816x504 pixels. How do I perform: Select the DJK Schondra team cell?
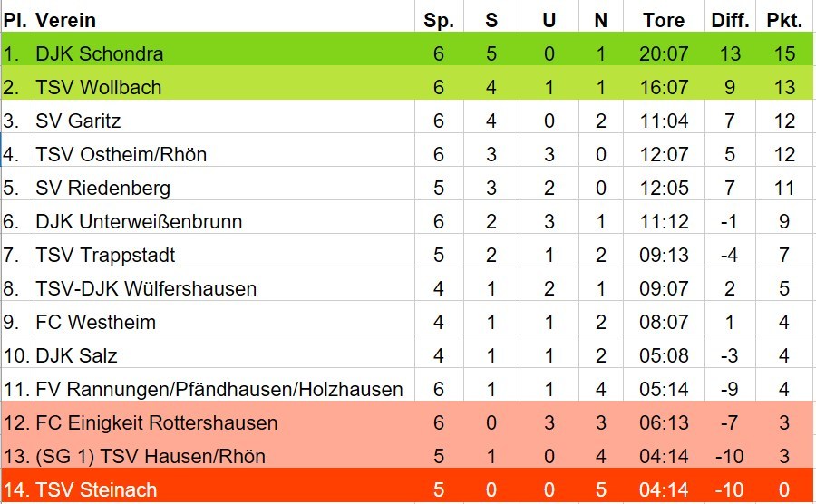point(224,53)
